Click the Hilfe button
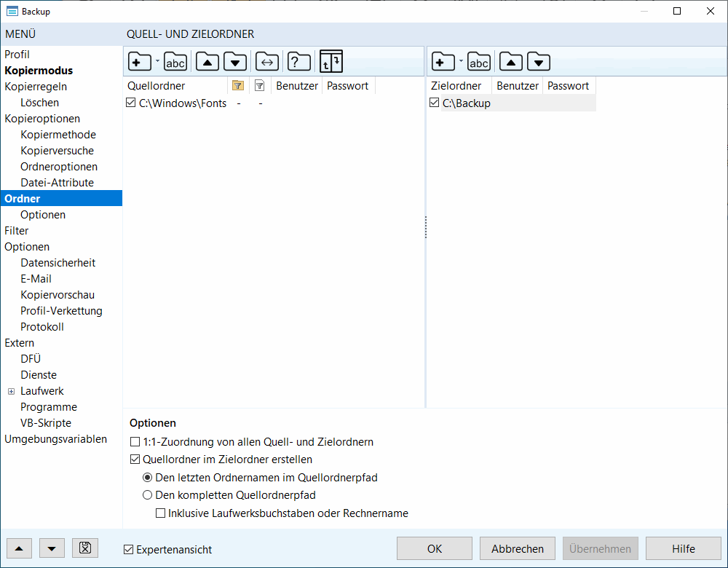The width and height of the screenshot is (728, 568). (683, 549)
